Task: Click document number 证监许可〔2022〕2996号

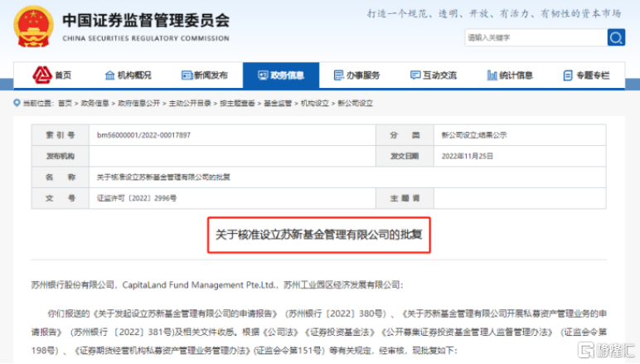Action: pos(137,198)
